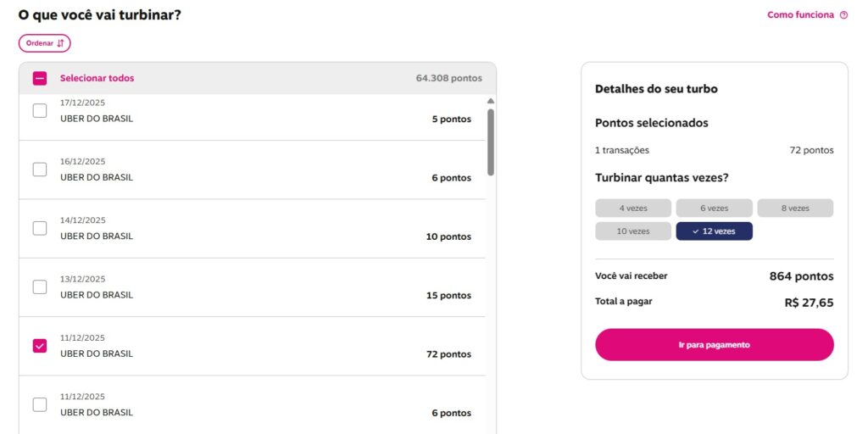868x434 pixels.
Task: Choose the 10 vezes multiplier option
Action: tap(633, 231)
